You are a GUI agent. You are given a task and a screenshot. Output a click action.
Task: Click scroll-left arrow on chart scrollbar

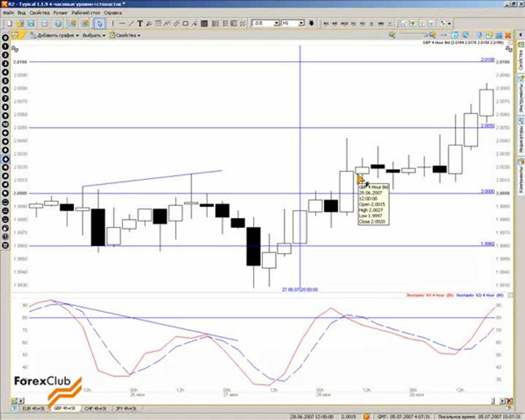point(21,401)
